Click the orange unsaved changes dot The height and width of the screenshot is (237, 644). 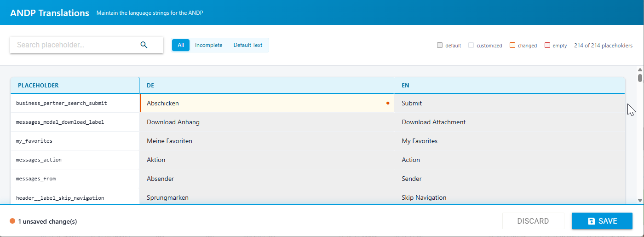(x=12, y=221)
